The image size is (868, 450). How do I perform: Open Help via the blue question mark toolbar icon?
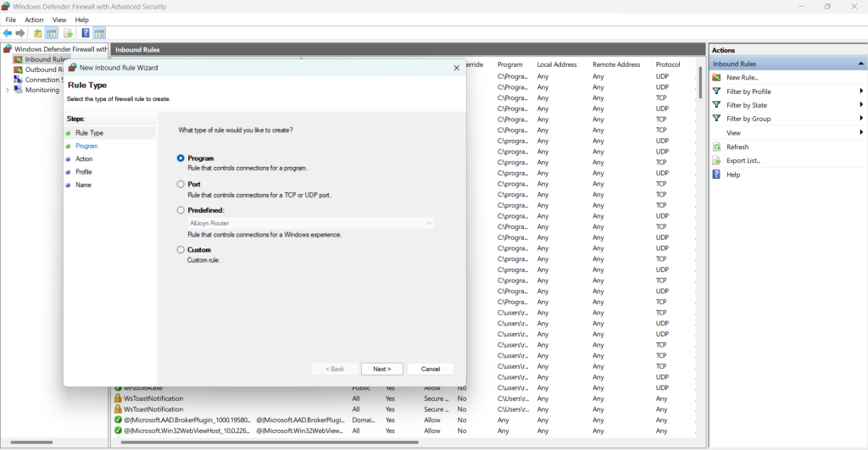pos(86,33)
